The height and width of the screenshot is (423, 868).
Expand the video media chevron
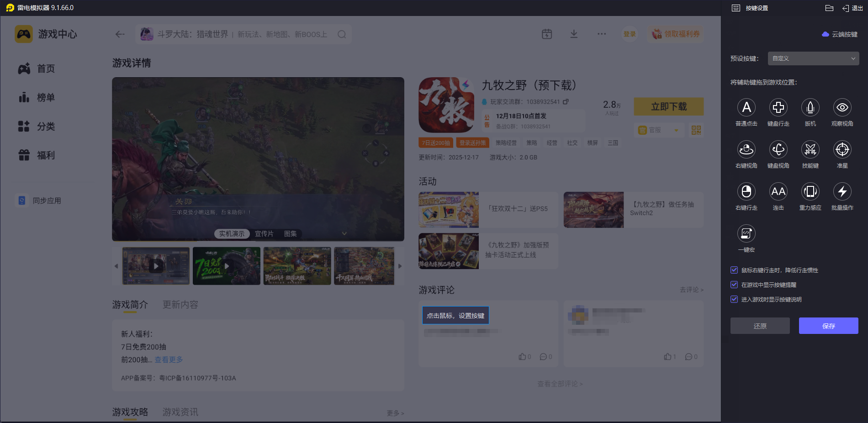(344, 233)
